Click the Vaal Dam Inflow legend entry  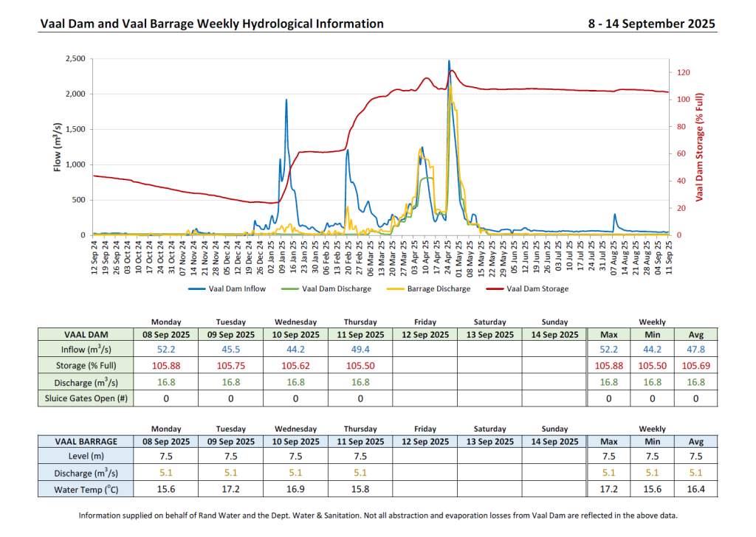227,289
